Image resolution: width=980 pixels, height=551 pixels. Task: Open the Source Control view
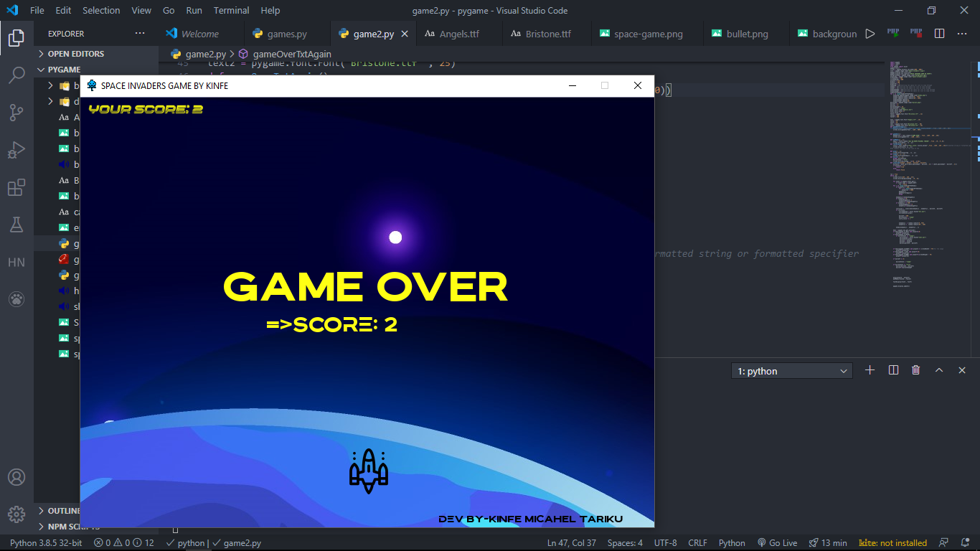click(17, 113)
